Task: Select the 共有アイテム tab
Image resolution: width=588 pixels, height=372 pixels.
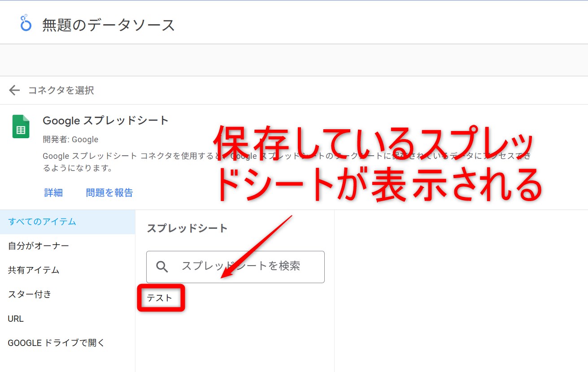Action: pyautogui.click(x=67, y=270)
